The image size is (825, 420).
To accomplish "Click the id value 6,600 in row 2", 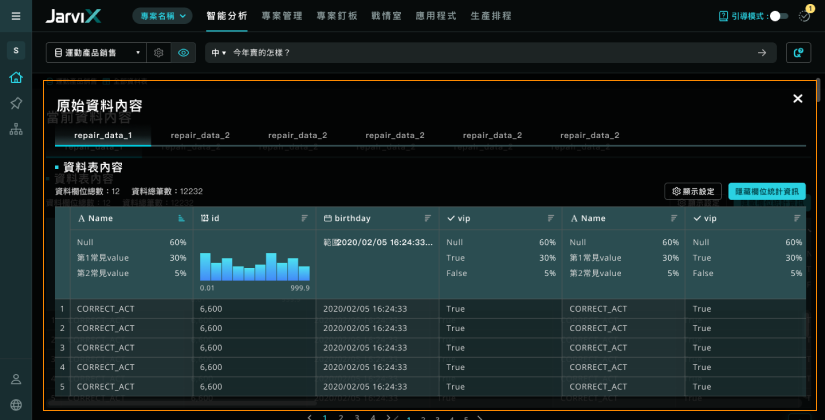I will click(x=210, y=328).
